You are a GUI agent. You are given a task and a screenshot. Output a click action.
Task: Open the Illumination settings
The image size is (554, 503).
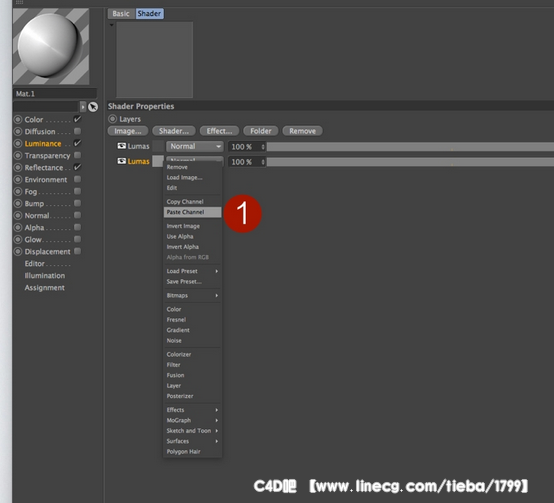point(45,276)
